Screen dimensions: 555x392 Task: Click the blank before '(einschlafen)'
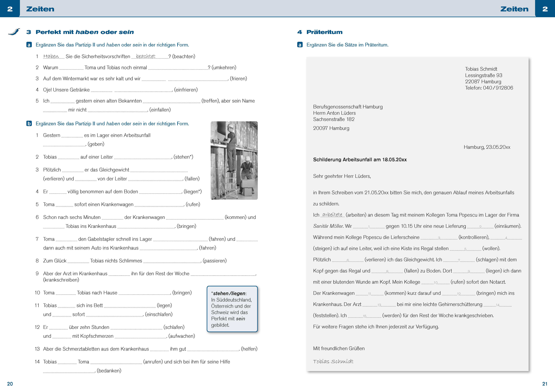click(115, 315)
